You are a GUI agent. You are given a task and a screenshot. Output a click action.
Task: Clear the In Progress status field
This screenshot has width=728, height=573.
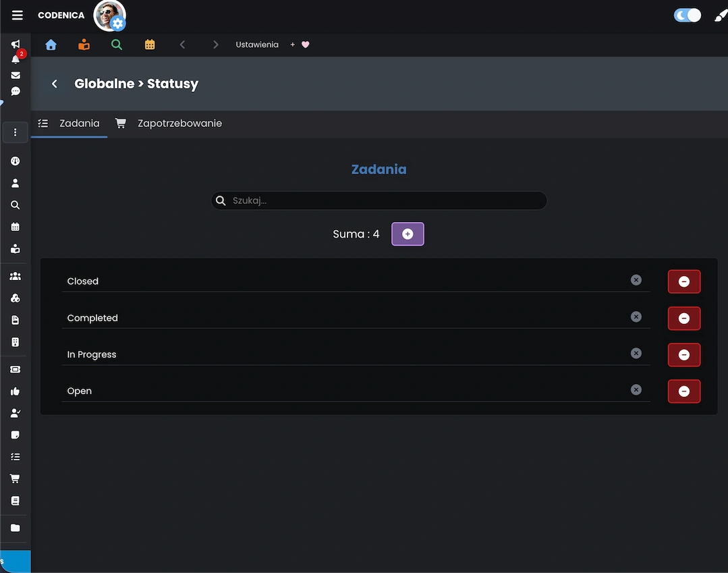[x=636, y=353]
